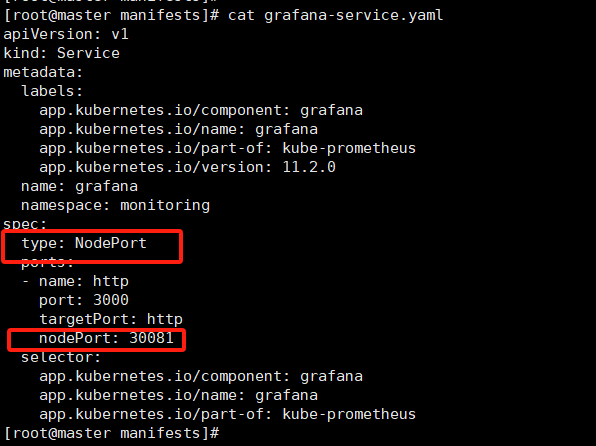Click the 'targetPort: http' line
This screenshot has width=596, height=446.
[x=111, y=319]
